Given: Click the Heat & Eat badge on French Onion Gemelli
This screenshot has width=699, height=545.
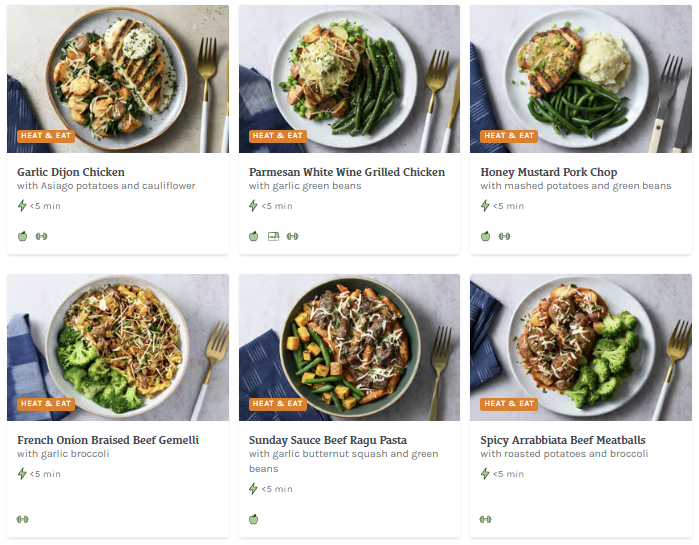Looking at the screenshot, I should pyautogui.click(x=45, y=404).
